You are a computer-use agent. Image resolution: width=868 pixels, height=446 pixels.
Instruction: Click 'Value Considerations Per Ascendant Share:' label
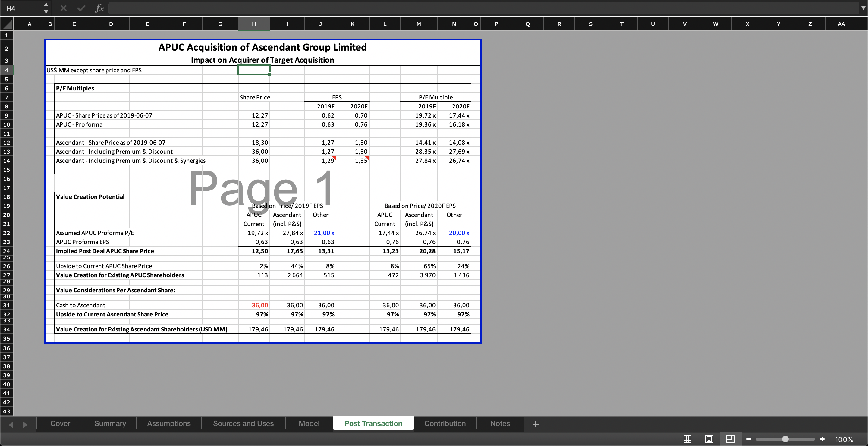coord(115,290)
